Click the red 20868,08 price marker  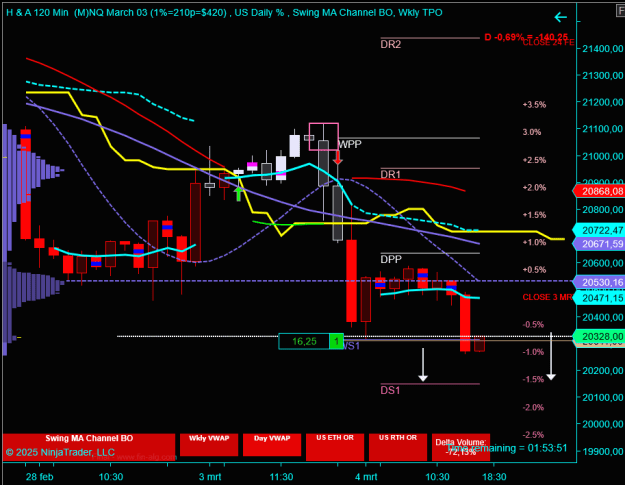pos(599,191)
